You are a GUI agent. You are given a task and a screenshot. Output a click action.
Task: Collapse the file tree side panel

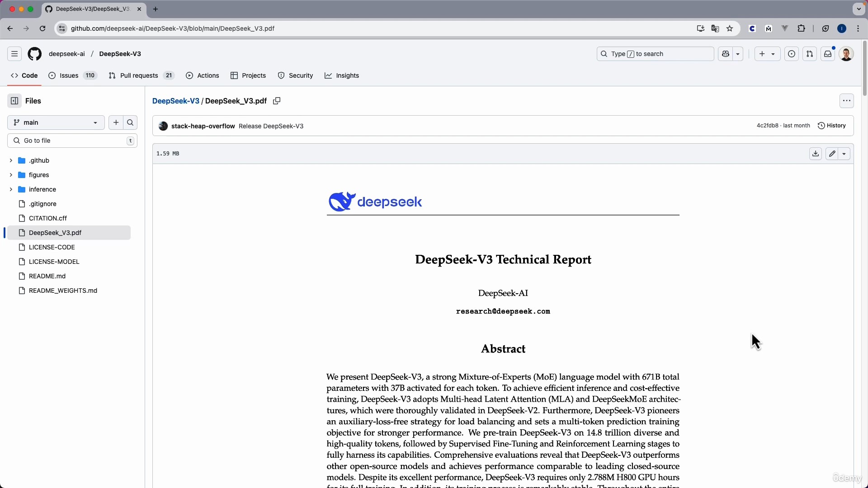[x=14, y=101]
